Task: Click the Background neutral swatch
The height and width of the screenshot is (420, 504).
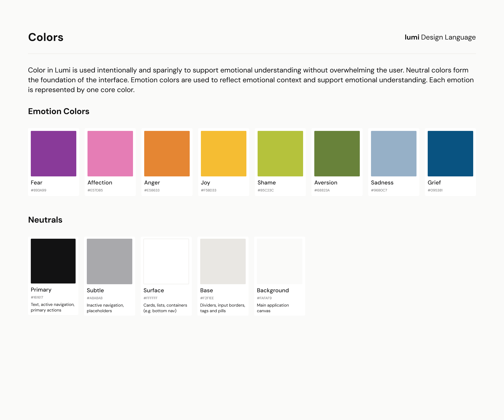Action: [x=279, y=261]
